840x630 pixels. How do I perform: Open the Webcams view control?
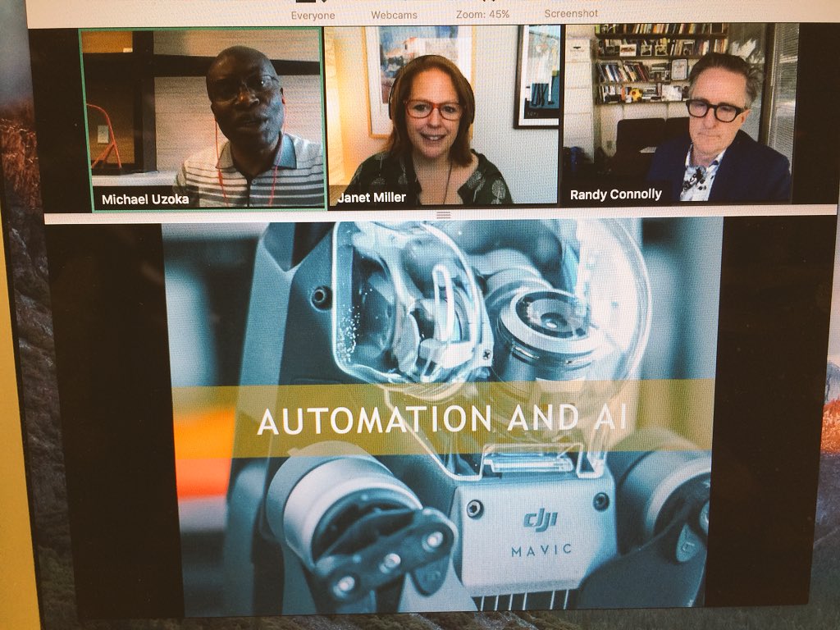[x=395, y=14]
